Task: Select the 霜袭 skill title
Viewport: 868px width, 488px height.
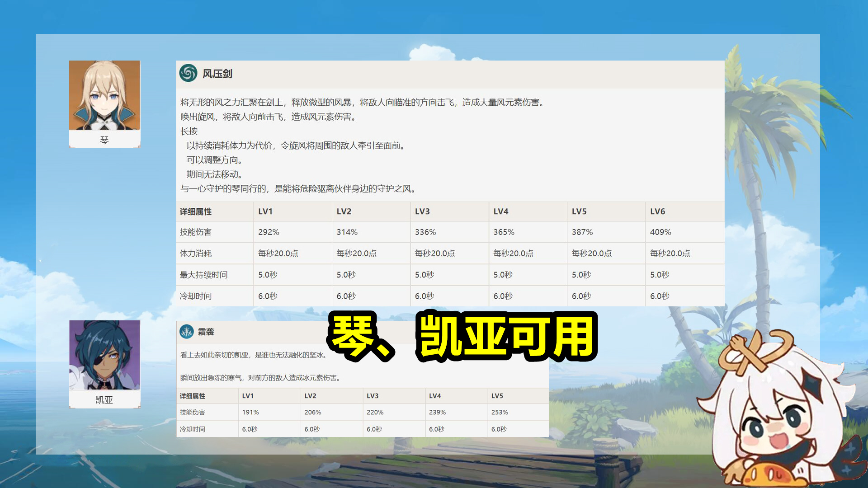Action: [x=206, y=332]
